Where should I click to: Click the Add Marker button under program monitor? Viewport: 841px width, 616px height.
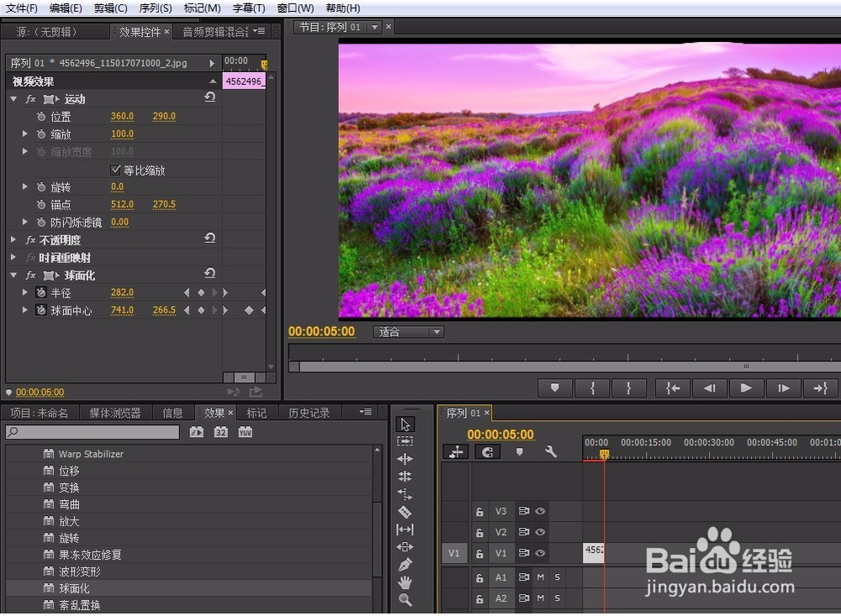click(x=554, y=387)
